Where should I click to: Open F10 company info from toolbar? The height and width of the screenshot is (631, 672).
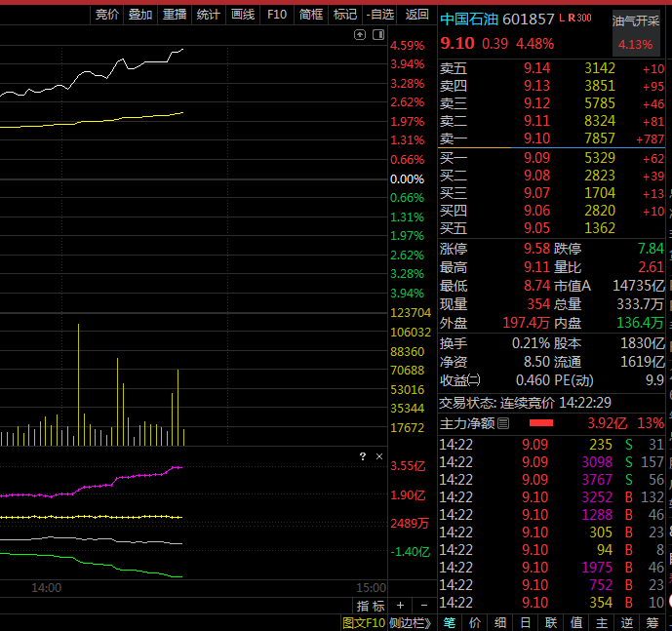277,15
